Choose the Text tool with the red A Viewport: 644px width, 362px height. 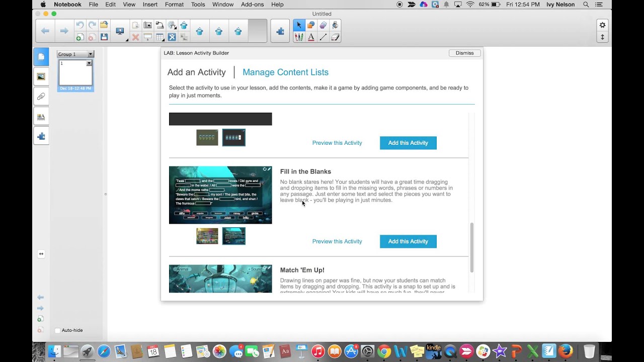(x=311, y=37)
